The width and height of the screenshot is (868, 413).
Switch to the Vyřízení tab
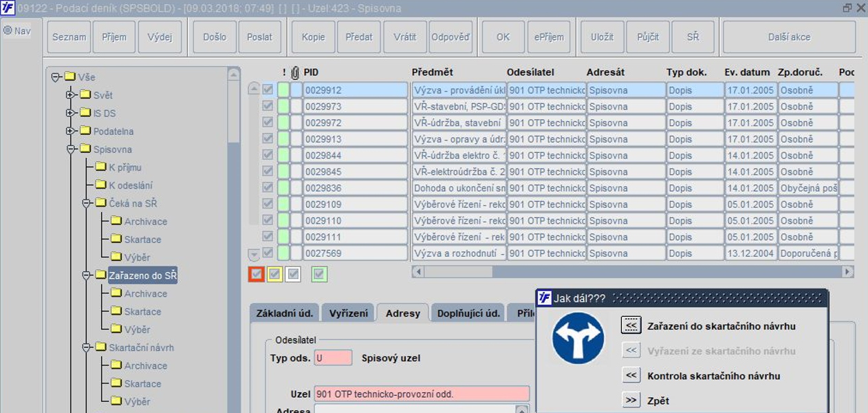click(348, 313)
